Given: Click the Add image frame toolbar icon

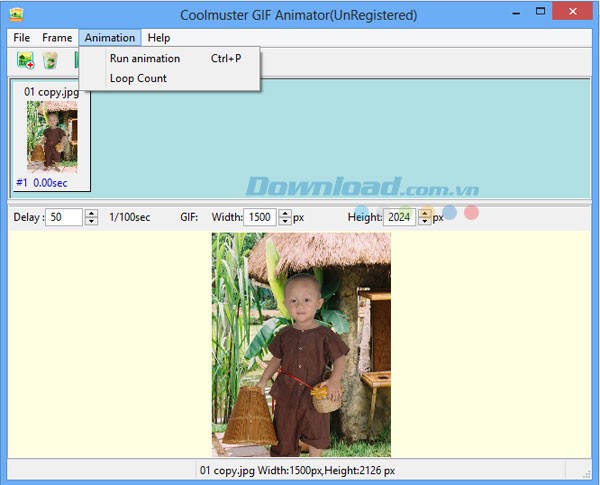Looking at the screenshot, I should (x=26, y=60).
